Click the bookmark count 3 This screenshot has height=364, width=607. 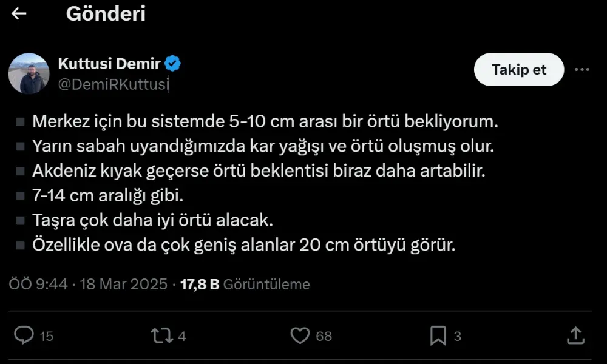click(458, 336)
